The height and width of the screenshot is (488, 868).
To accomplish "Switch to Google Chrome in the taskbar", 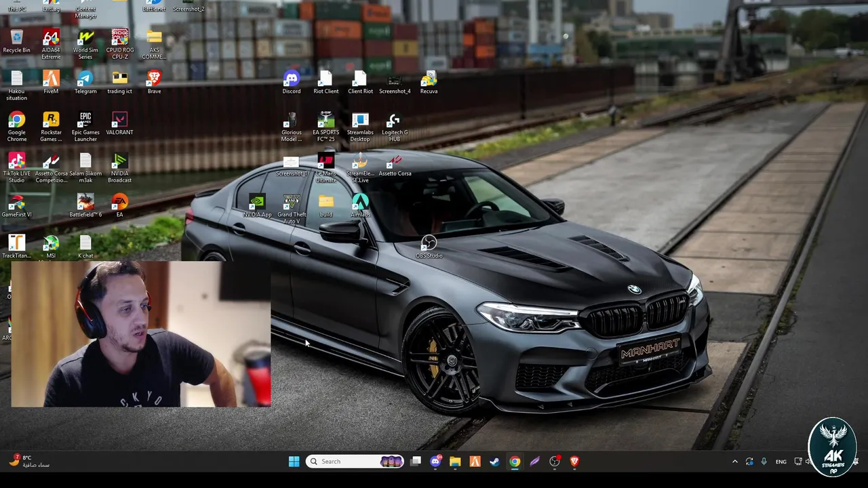I will (515, 462).
